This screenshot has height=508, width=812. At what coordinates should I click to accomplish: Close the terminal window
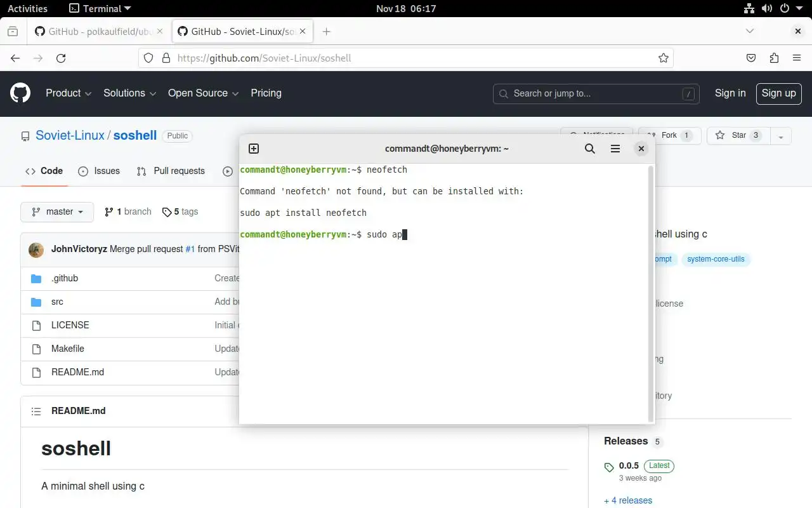click(641, 149)
